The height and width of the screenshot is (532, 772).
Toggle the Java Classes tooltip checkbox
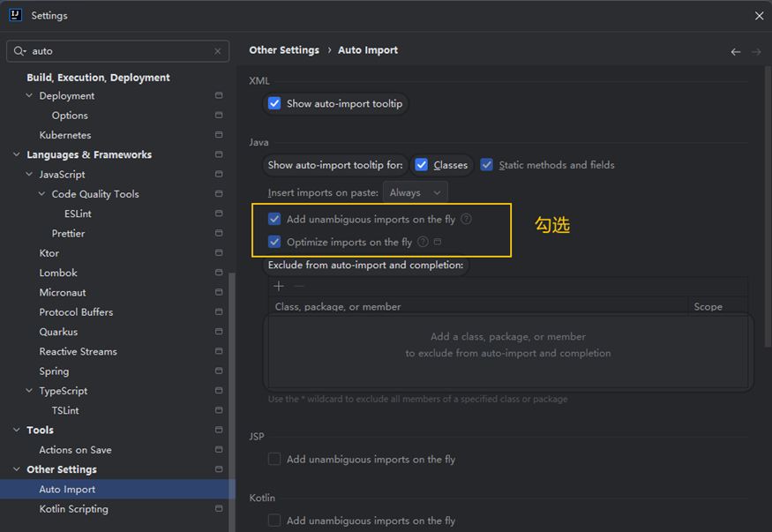[422, 165]
